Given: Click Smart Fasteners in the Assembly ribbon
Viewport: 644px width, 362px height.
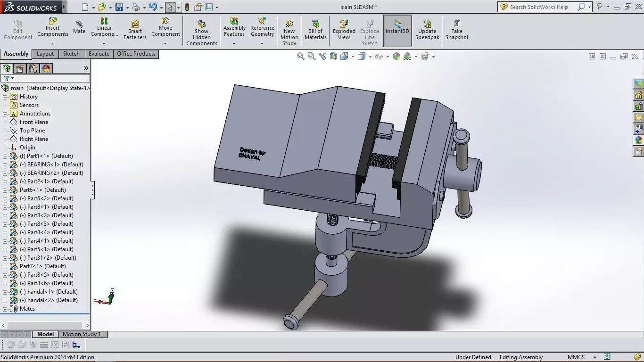Looking at the screenshot, I should [x=135, y=30].
